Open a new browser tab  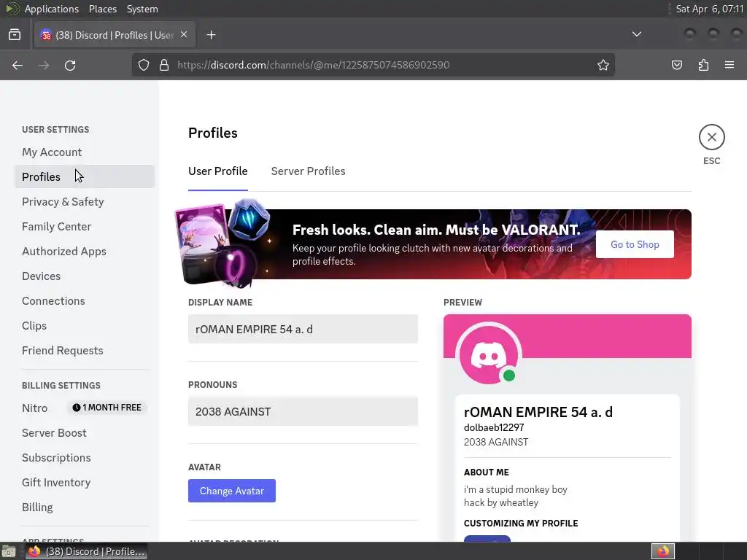click(x=211, y=35)
